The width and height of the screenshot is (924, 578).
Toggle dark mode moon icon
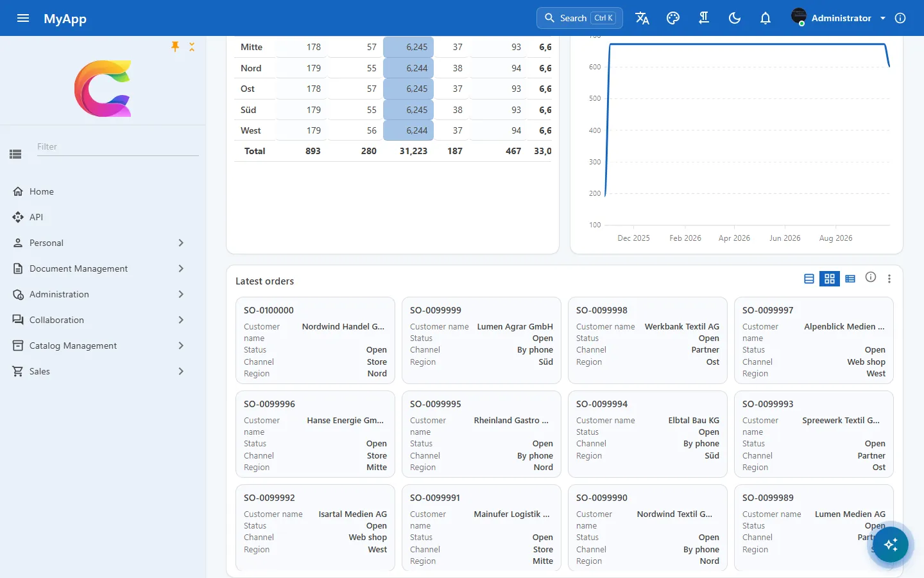click(735, 18)
